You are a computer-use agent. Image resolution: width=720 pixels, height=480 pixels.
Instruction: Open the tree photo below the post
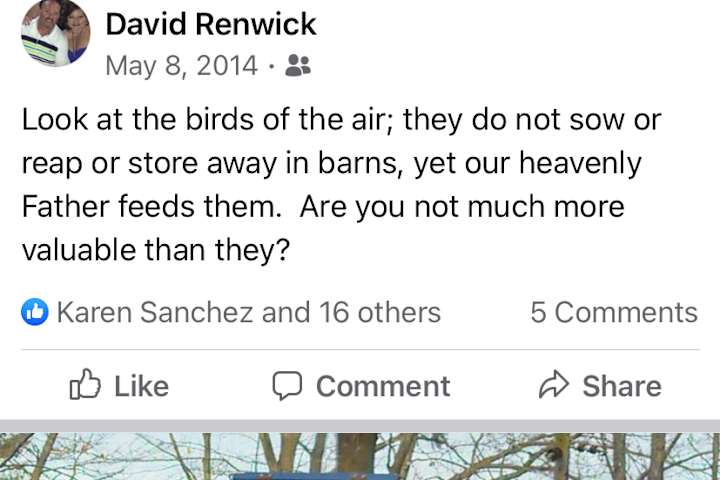[360, 456]
